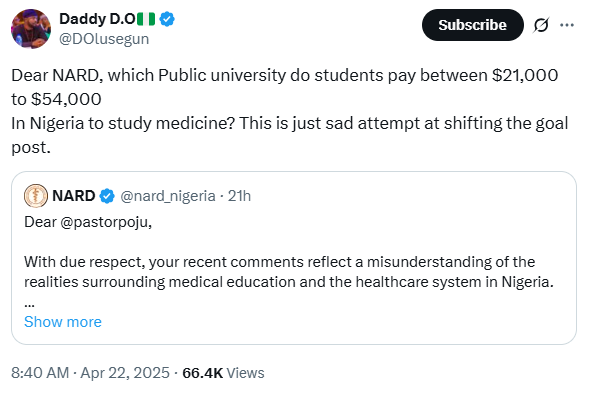Open the Daddy D.O display name
Viewport: 593px width, 394px height.
click(97, 19)
